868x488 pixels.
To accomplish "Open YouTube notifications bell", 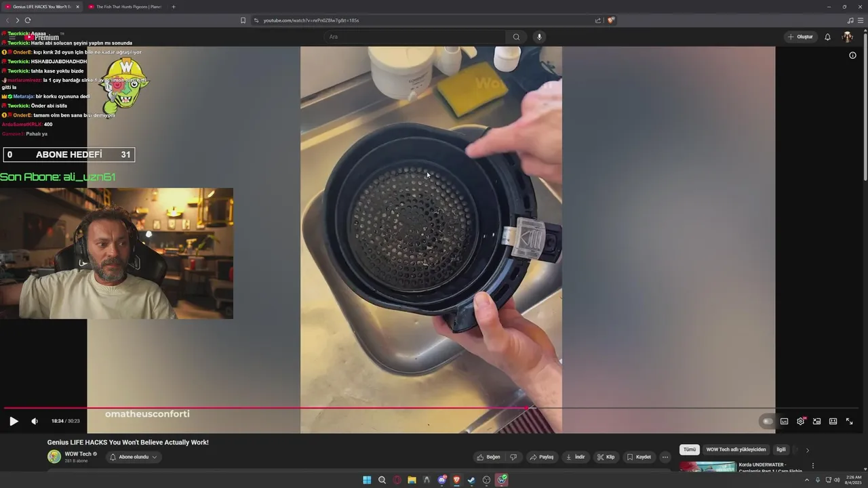I will coord(827,37).
